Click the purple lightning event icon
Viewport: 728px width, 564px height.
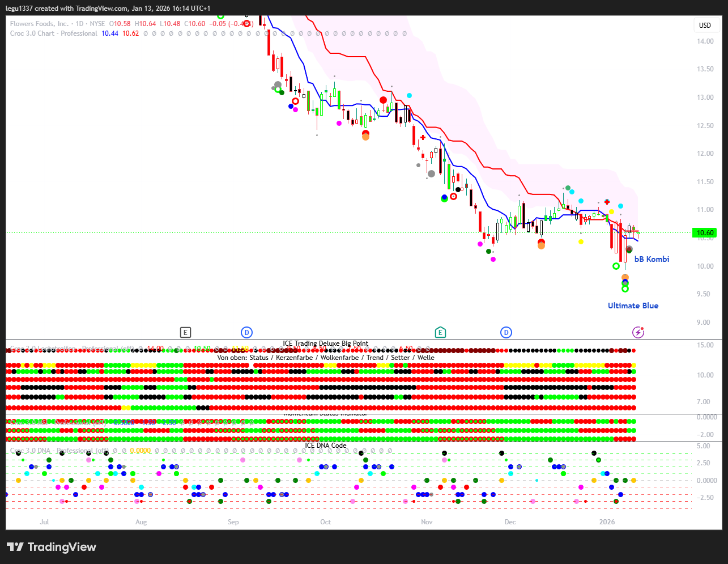[638, 333]
